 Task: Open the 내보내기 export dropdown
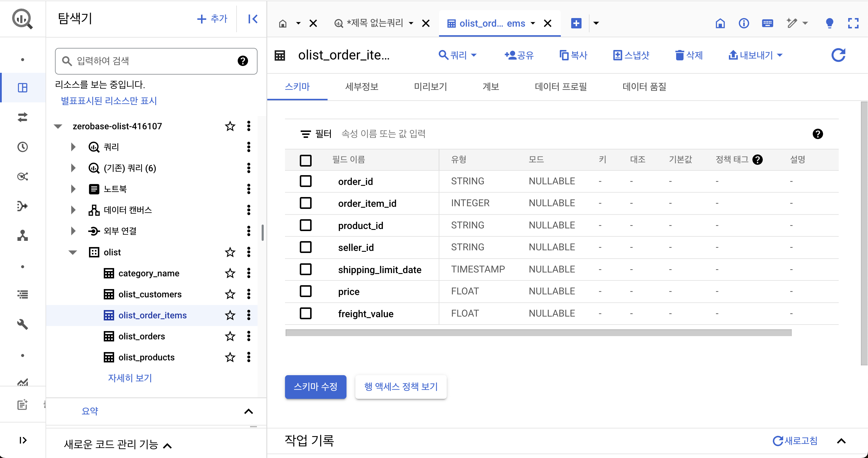(x=755, y=55)
